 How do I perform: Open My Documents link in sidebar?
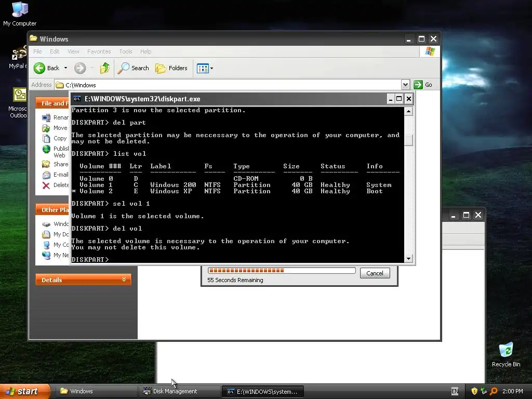(55, 234)
